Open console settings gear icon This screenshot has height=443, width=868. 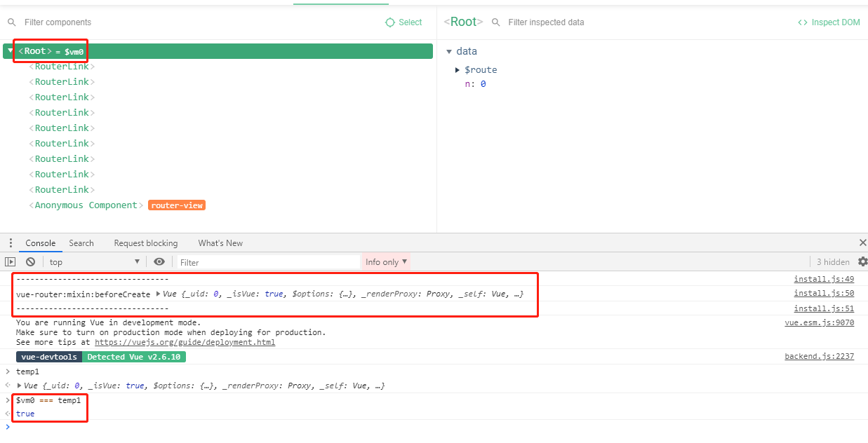(x=862, y=261)
